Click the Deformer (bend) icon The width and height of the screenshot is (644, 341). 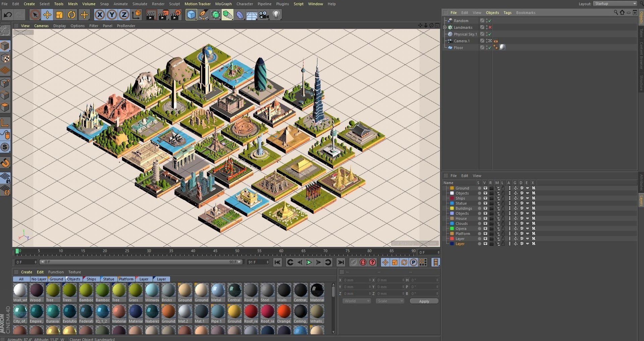pos(239,15)
